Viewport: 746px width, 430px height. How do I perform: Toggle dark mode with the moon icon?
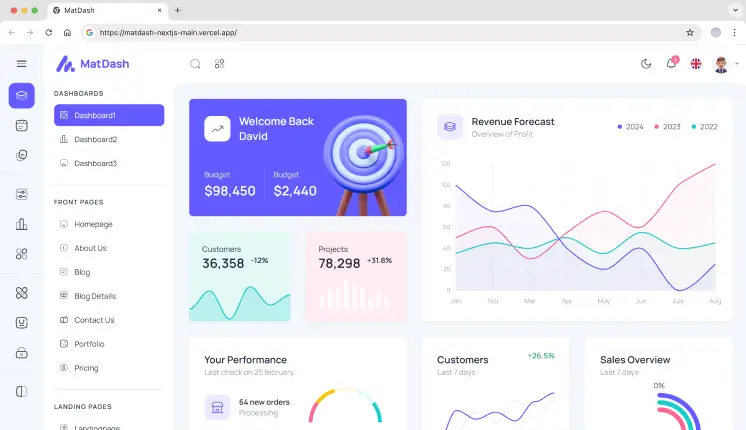[646, 64]
